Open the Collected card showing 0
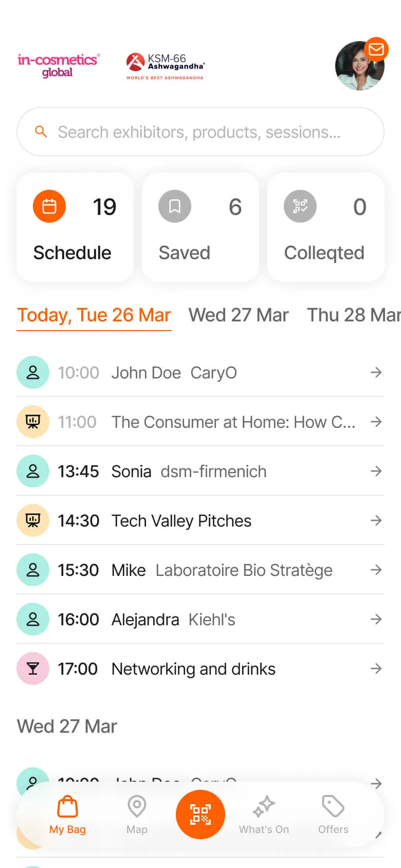Viewport: 401px width, 868px height. pos(325,227)
